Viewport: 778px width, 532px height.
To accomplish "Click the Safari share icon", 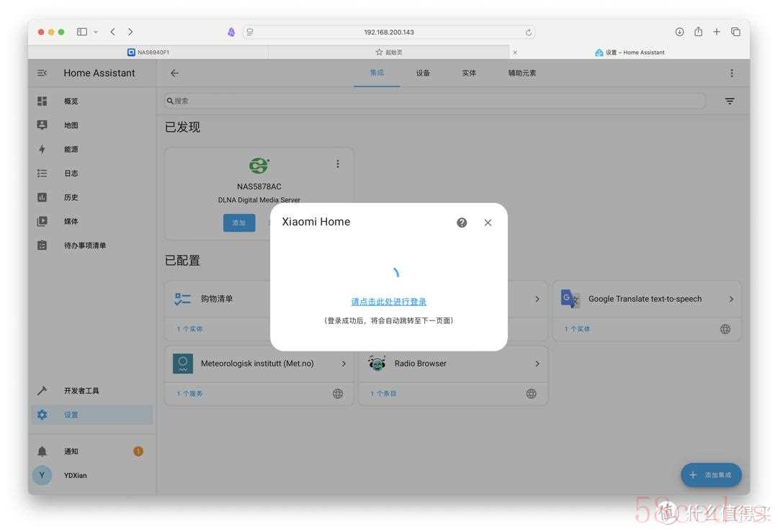I will coord(698,31).
